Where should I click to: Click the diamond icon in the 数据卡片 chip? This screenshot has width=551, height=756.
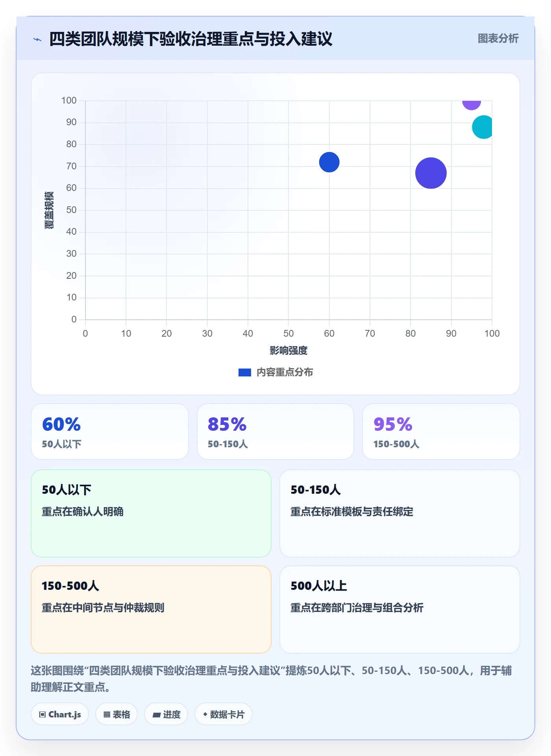(x=205, y=714)
